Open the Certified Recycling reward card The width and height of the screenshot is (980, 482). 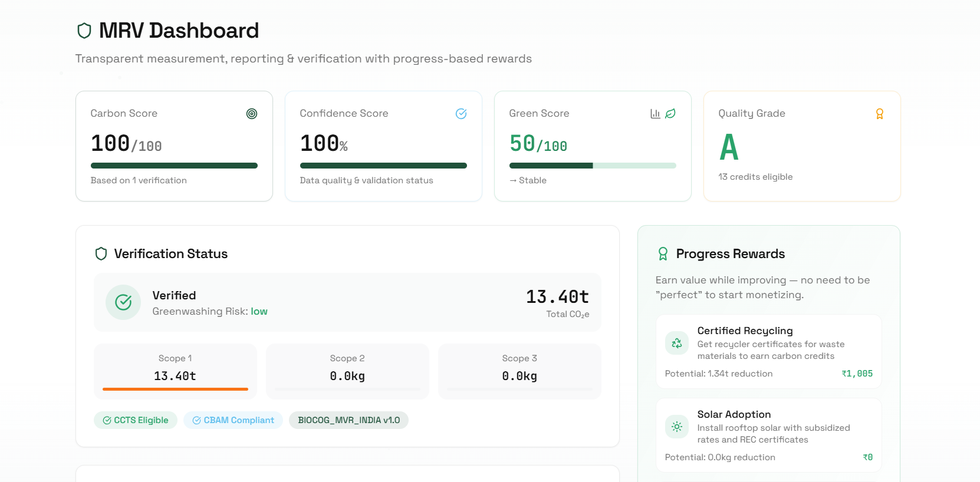pos(769,352)
